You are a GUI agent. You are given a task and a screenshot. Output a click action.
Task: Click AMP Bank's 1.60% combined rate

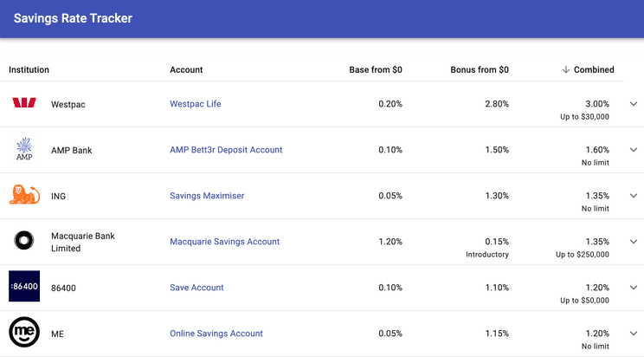click(597, 150)
